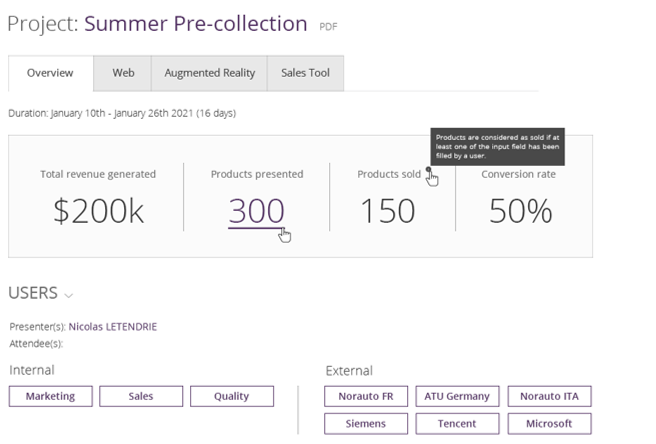Collapse the USERS section chevron
656x444 pixels.
(69, 295)
